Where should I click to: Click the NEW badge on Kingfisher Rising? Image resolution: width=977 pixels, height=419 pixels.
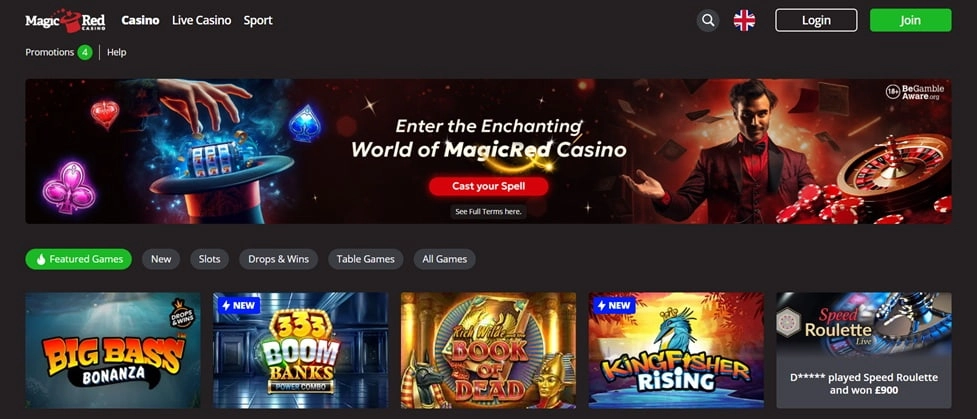click(614, 306)
